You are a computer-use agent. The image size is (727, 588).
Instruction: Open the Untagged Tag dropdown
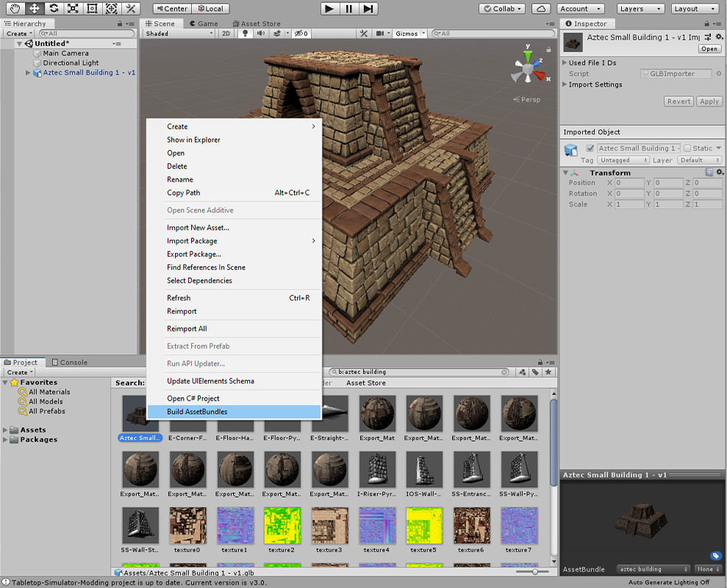(x=623, y=159)
